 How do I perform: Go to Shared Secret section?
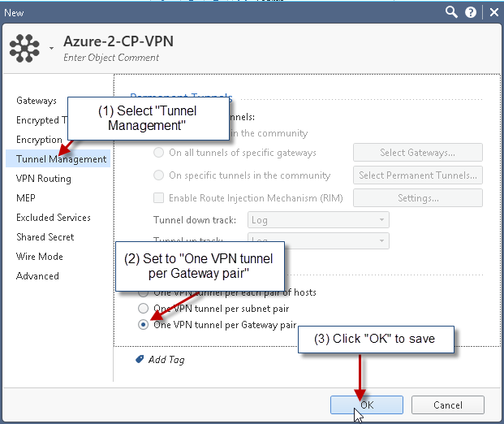(45, 236)
